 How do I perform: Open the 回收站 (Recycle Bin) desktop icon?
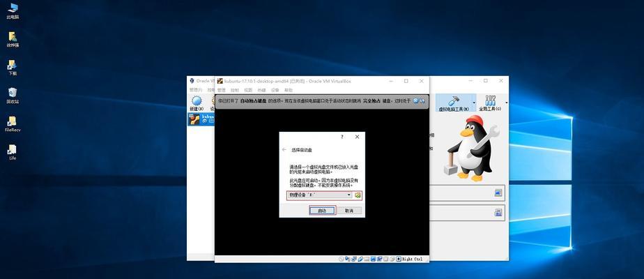click(x=13, y=96)
